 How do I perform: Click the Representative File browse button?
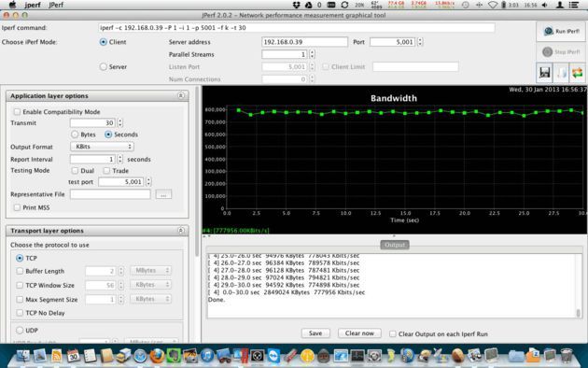click(163, 194)
